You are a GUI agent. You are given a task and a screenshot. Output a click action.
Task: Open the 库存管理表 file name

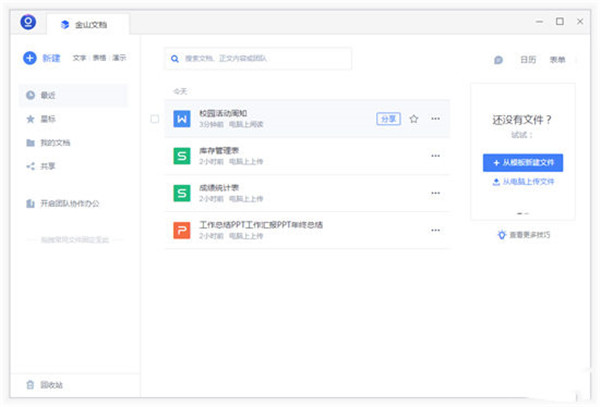click(x=219, y=150)
